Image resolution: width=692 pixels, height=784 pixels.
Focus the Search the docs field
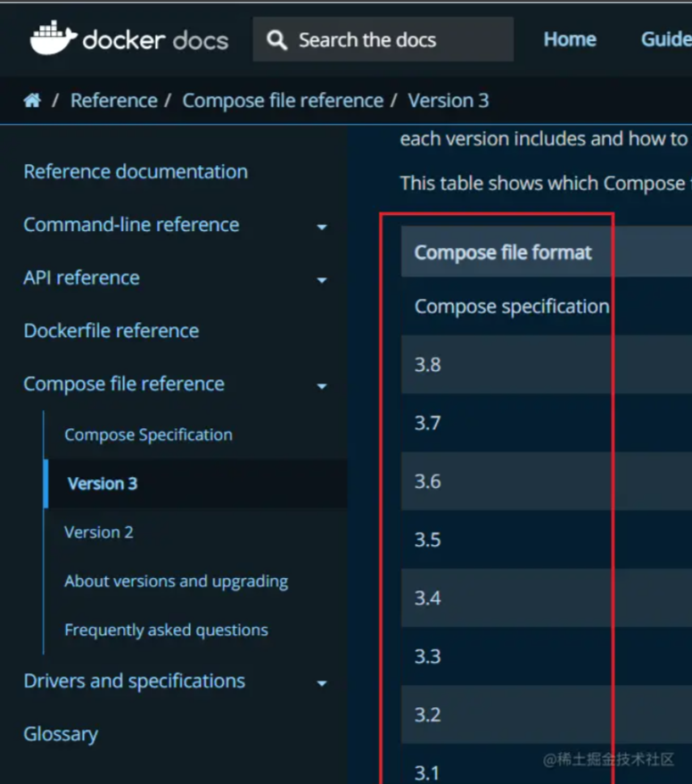[383, 39]
